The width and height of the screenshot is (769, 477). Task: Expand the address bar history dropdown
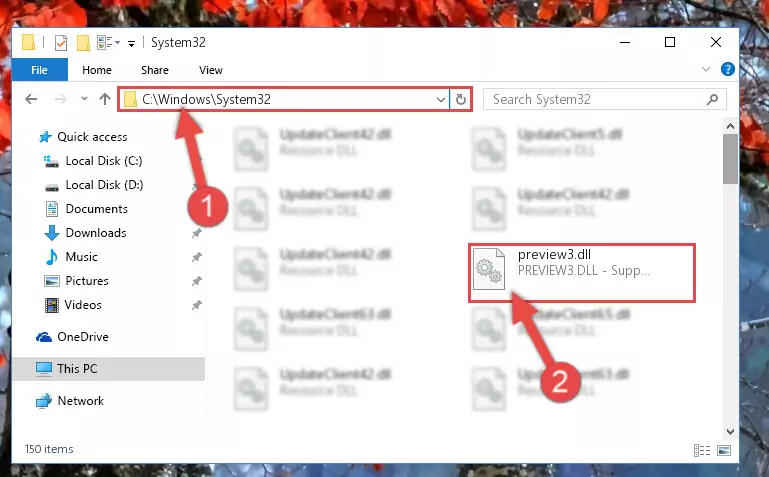point(440,100)
